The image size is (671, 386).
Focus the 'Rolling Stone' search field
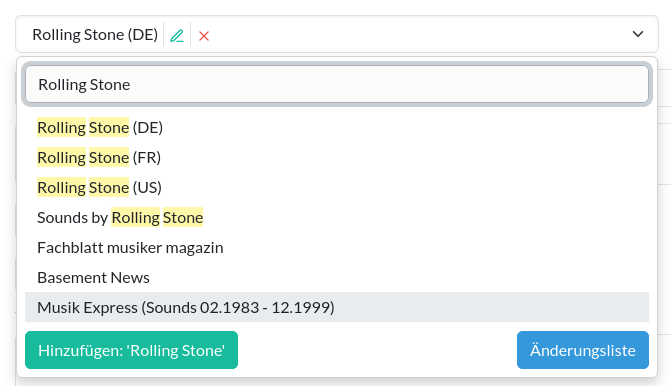click(337, 84)
